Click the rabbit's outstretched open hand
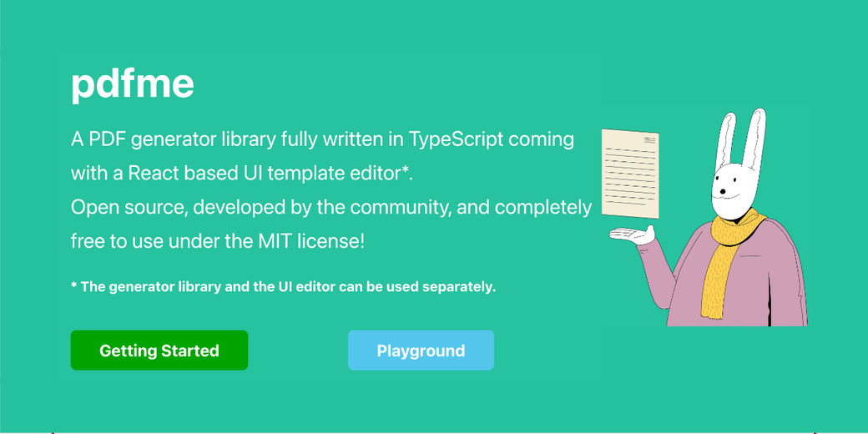 pos(632,235)
